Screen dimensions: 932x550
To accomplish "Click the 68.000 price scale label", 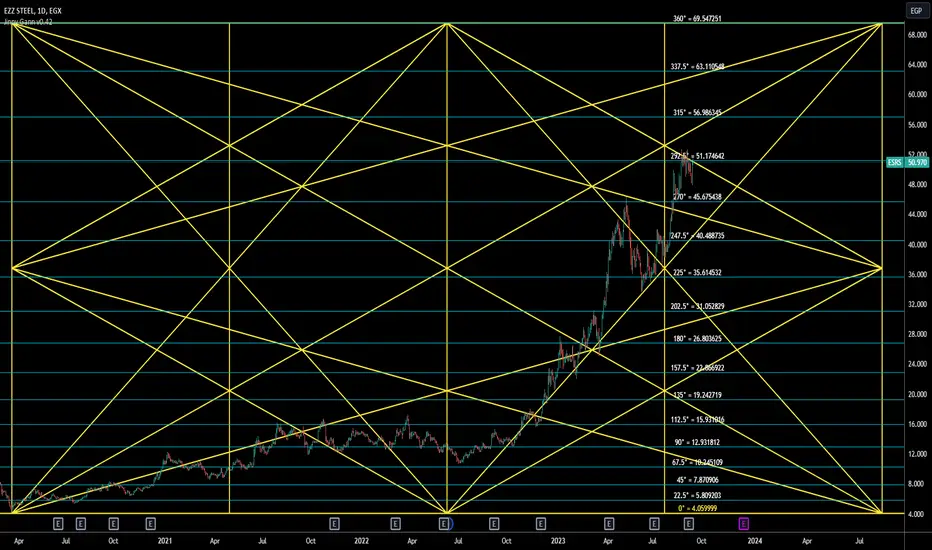I will tap(917, 35).
